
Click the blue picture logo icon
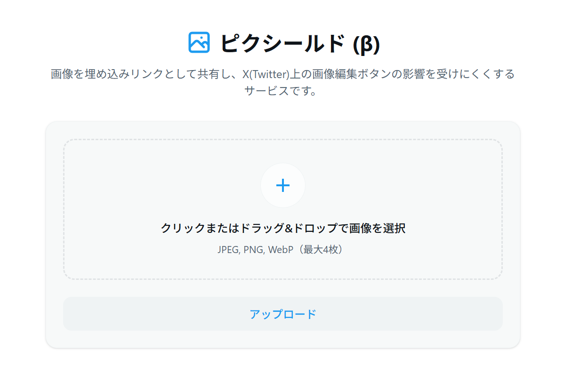pos(199,42)
